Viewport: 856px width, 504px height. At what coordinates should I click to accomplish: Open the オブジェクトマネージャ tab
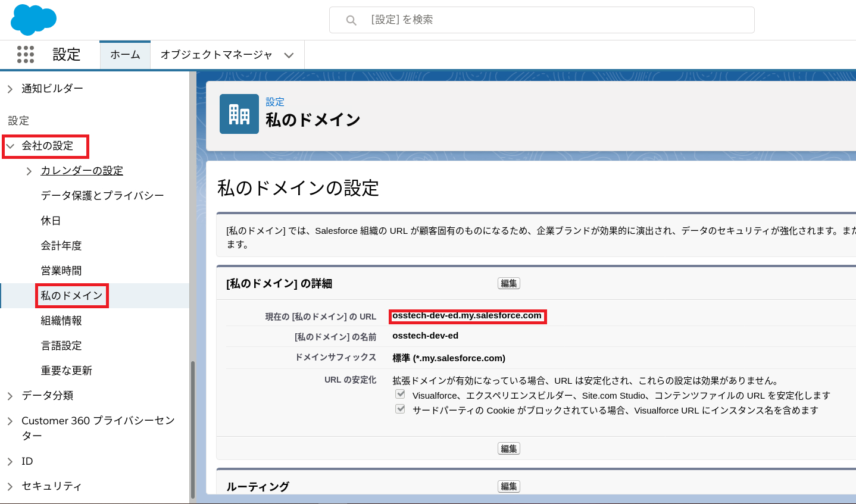coord(216,55)
